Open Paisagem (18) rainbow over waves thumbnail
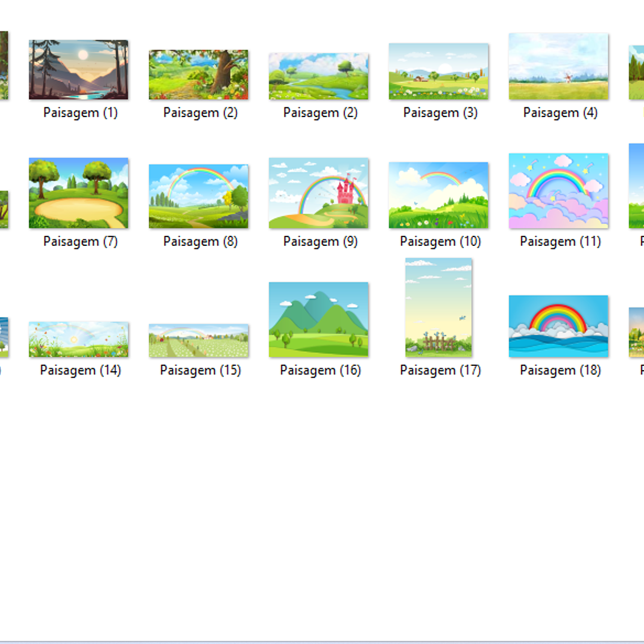Screen dimensions: 644x644 coord(558,326)
